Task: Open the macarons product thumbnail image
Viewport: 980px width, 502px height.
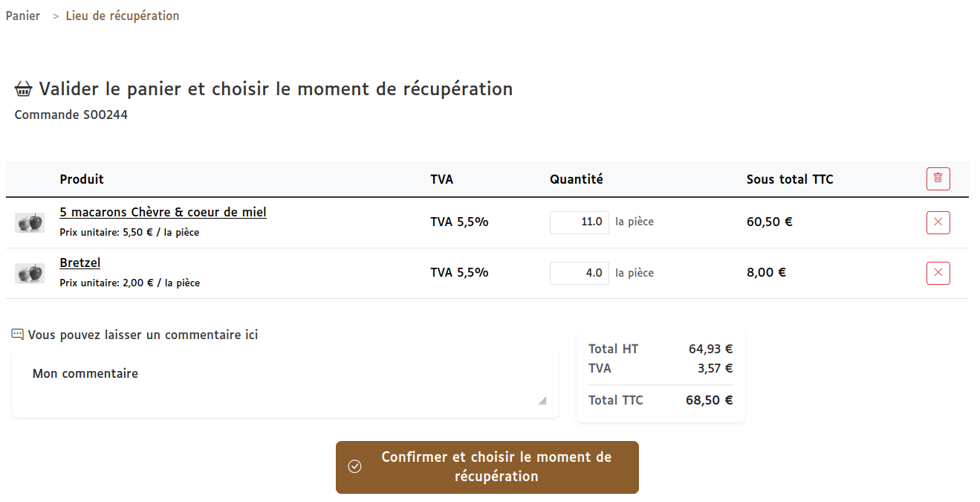Action: [30, 222]
